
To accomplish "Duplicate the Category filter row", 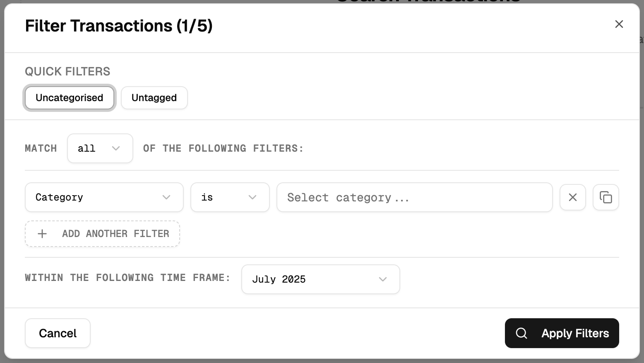I will click(x=606, y=197).
